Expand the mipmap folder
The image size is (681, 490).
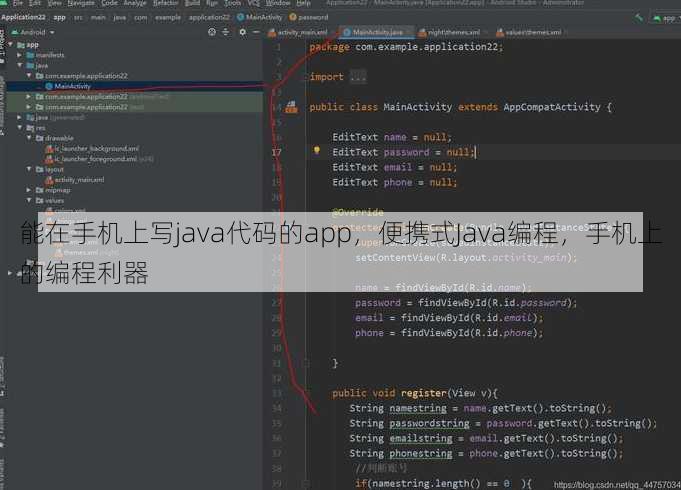click(x=29, y=190)
